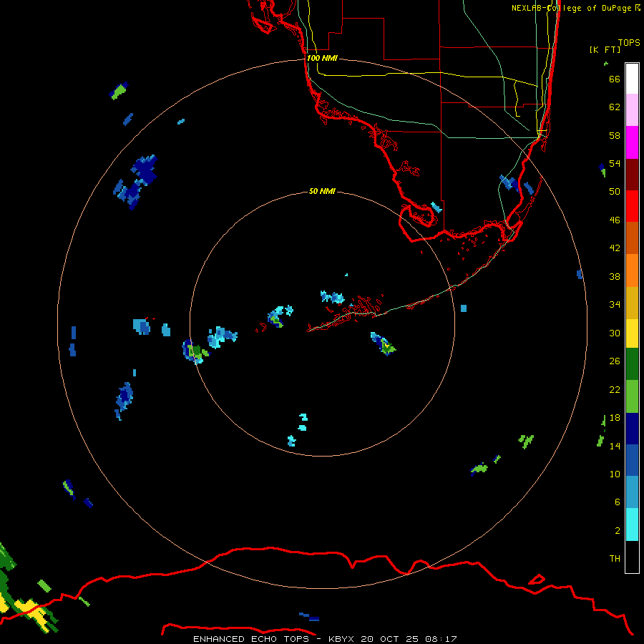Click the 26 value on the legend

[615, 361]
